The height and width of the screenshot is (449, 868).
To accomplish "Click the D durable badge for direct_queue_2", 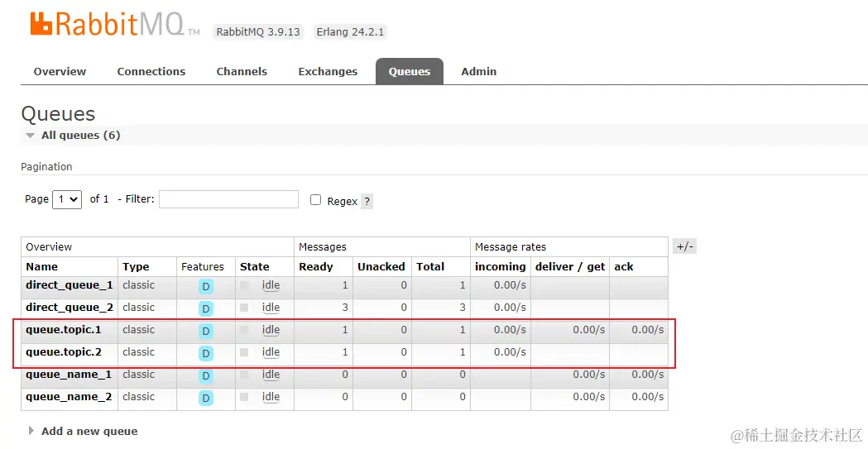I will [206, 308].
